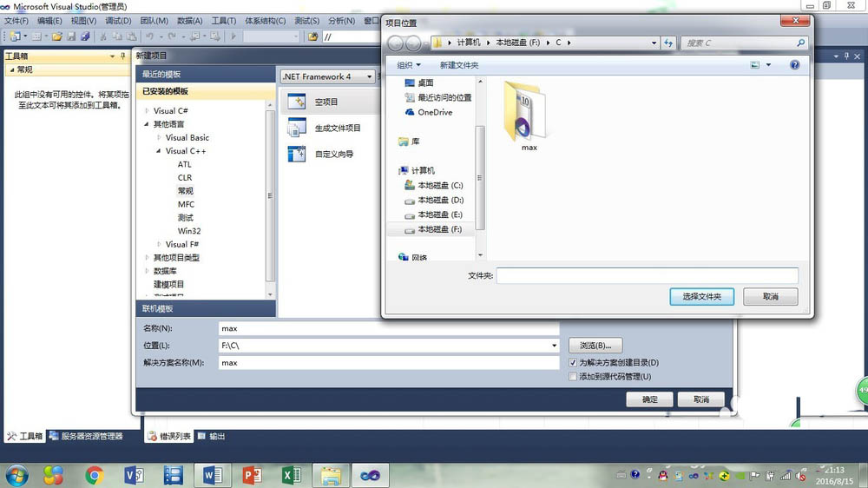Toggle Add to source control checkbox

573,376
